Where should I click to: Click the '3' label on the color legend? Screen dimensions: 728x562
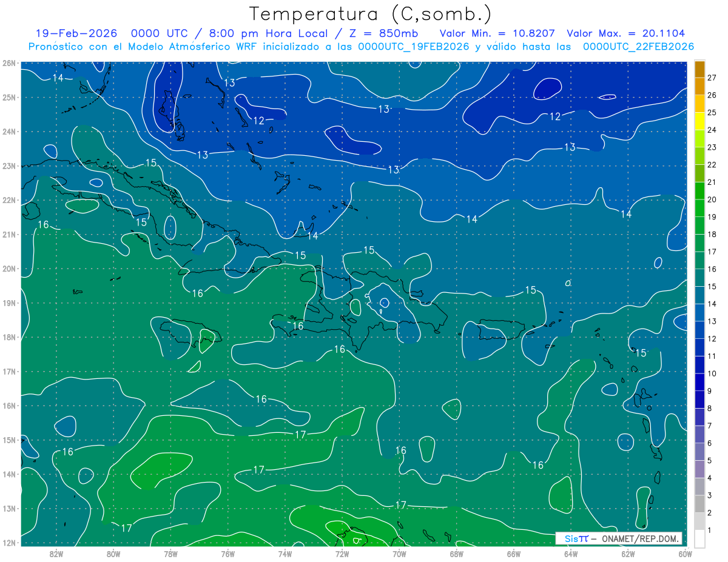pos(710,495)
